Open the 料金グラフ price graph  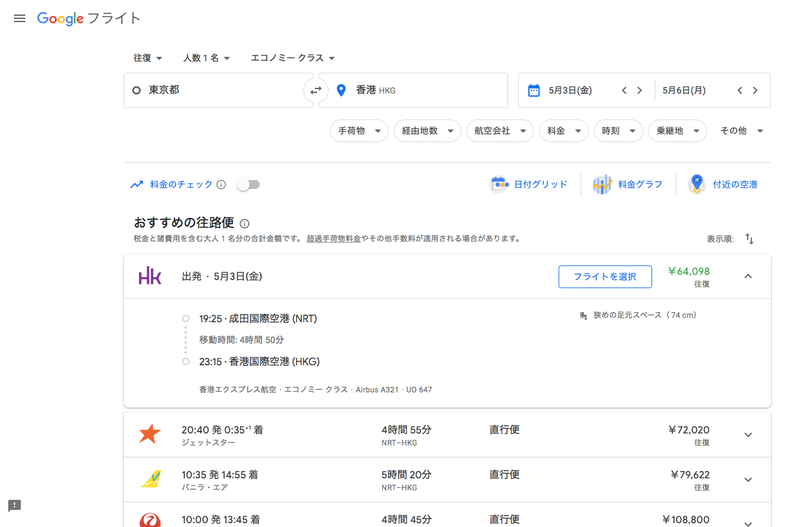pyautogui.click(x=628, y=184)
